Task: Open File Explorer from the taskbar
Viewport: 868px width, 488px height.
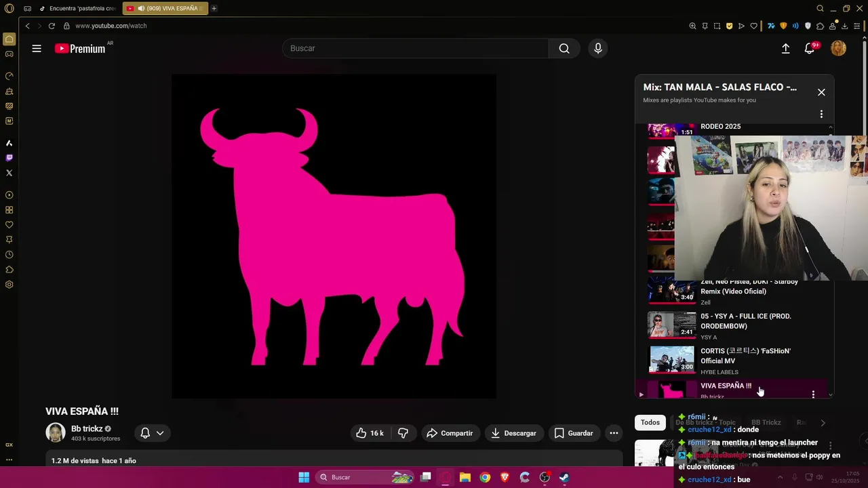Action: pyautogui.click(x=465, y=477)
